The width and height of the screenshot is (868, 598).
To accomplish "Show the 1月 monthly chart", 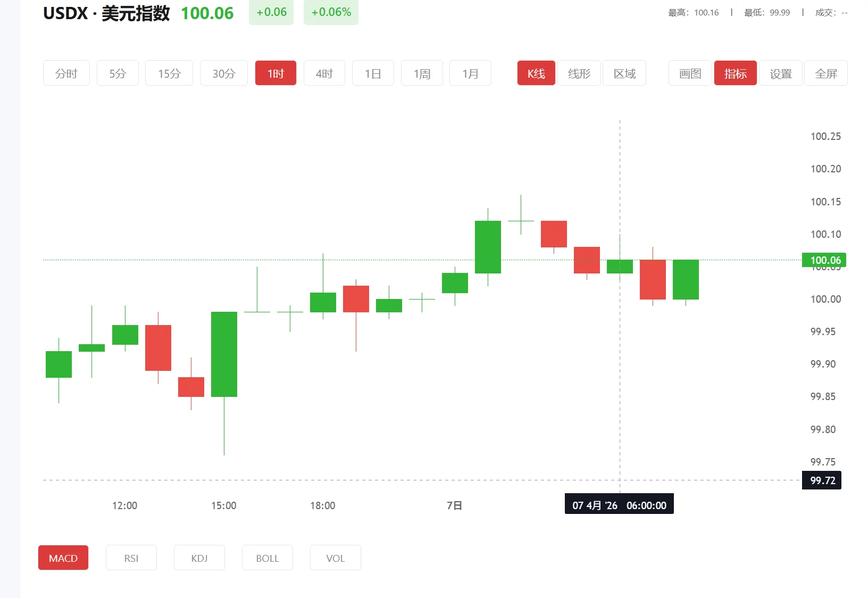I will (470, 73).
